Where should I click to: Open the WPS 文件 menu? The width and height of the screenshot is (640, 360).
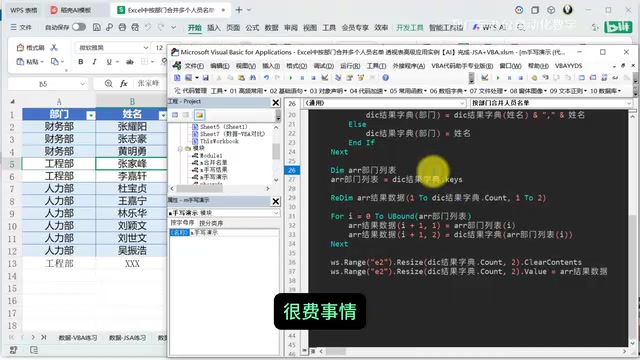click(x=21, y=27)
